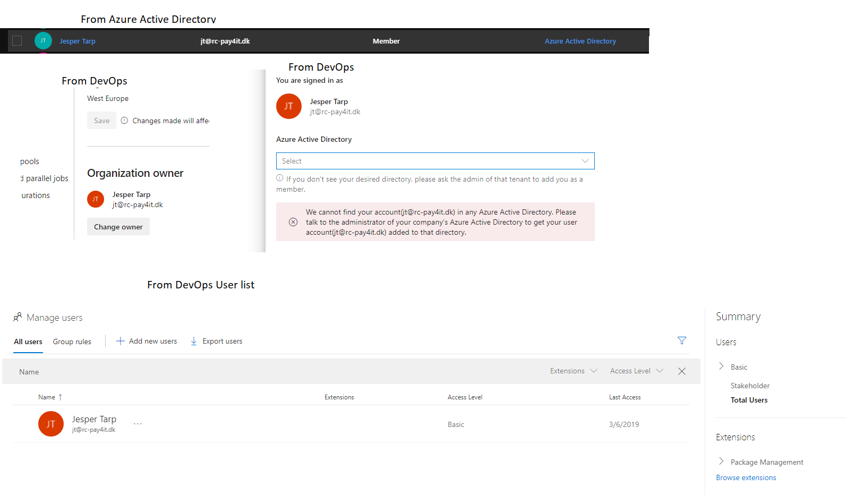Image resolution: width=846 pixels, height=504 pixels.
Task: Click the Name column sort arrow icon
Action: (x=60, y=397)
